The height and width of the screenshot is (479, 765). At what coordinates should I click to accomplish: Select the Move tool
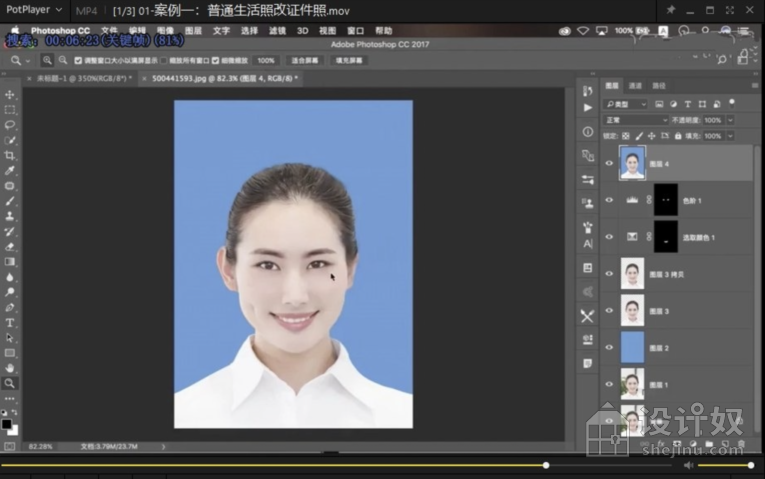coord(9,95)
